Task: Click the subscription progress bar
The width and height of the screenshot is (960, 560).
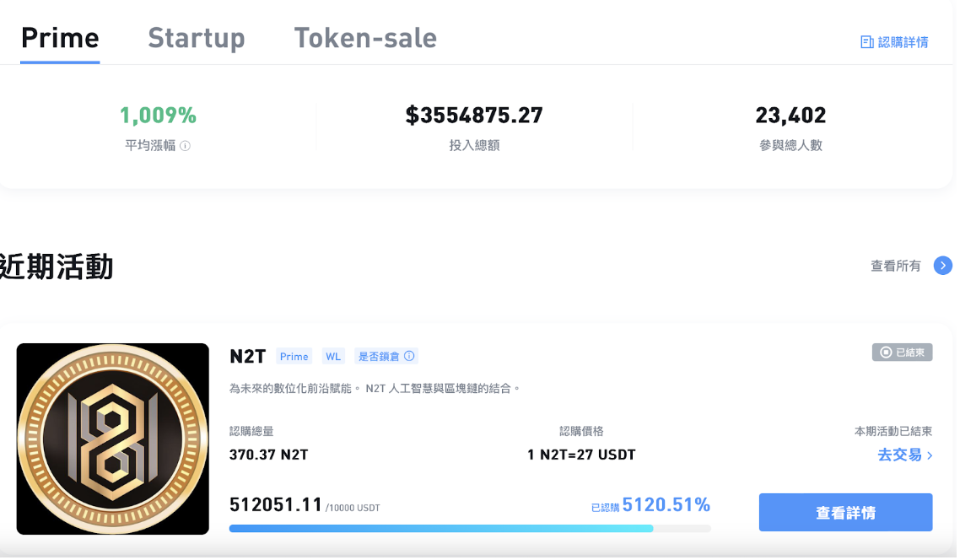Action: pyautogui.click(x=469, y=529)
